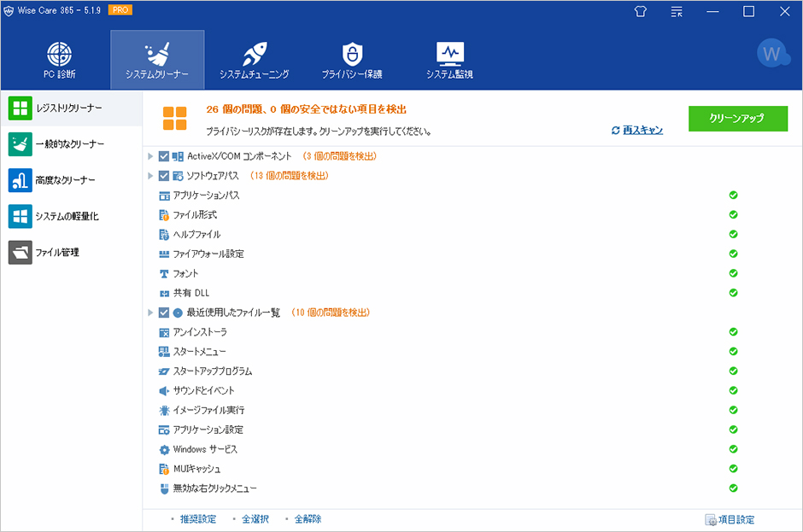Open the title bar menu icon
This screenshot has width=803, height=532.
click(x=677, y=11)
